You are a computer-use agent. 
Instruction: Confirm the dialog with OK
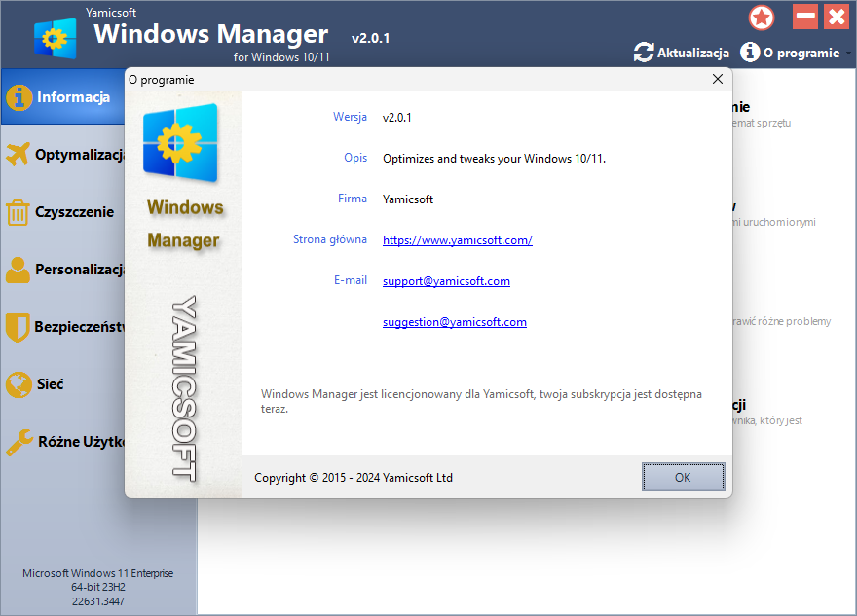(684, 477)
